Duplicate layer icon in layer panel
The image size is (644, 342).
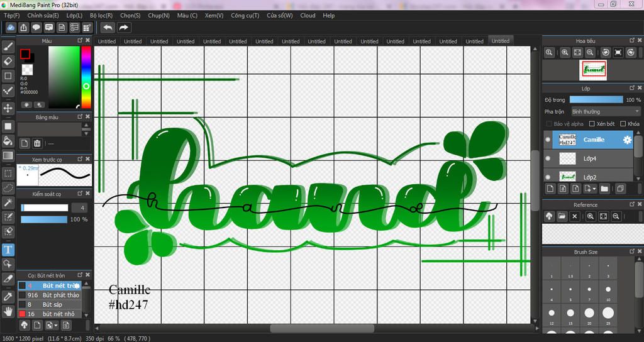pos(620,189)
